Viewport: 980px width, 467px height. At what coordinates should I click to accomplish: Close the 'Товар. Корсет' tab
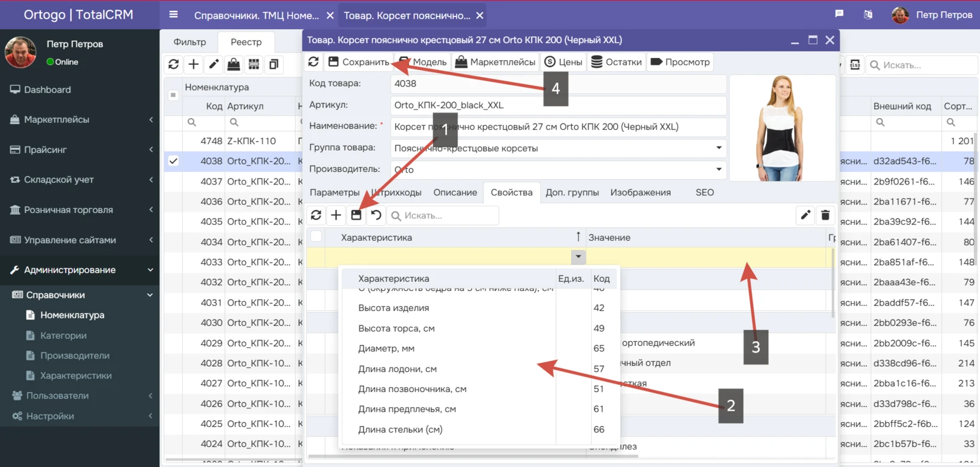[x=480, y=16]
